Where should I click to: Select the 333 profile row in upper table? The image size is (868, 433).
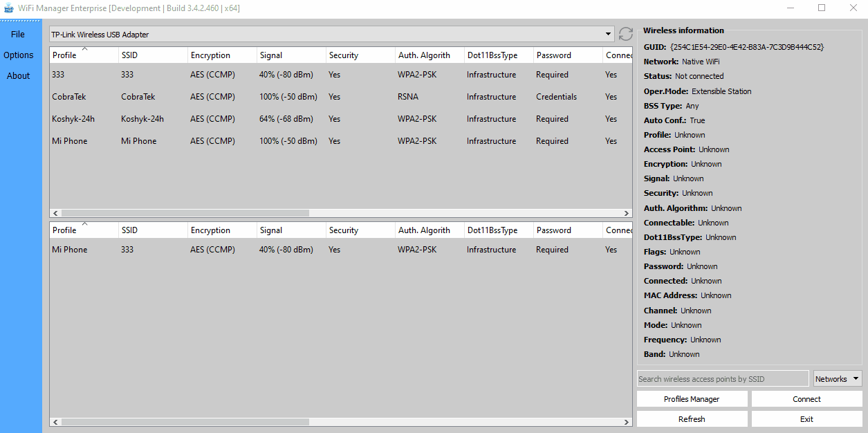click(x=340, y=74)
